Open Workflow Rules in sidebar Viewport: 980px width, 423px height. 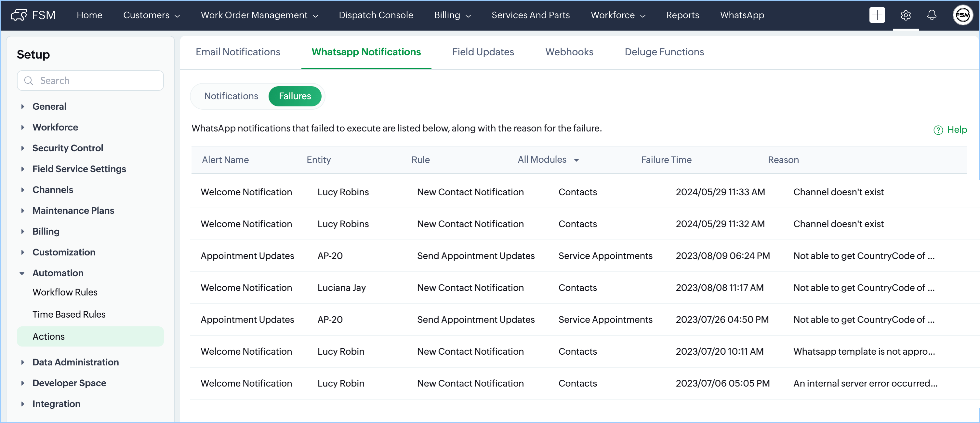65,293
